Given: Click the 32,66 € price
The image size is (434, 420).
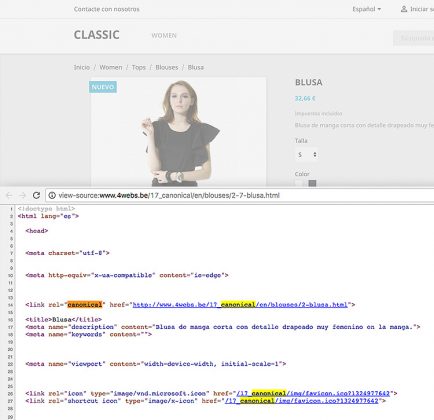Looking at the screenshot, I should [305, 98].
